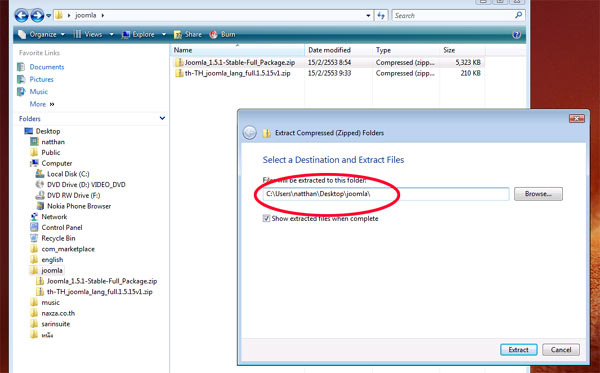
Task: Click the Explore toolbar button
Action: [x=138, y=34]
